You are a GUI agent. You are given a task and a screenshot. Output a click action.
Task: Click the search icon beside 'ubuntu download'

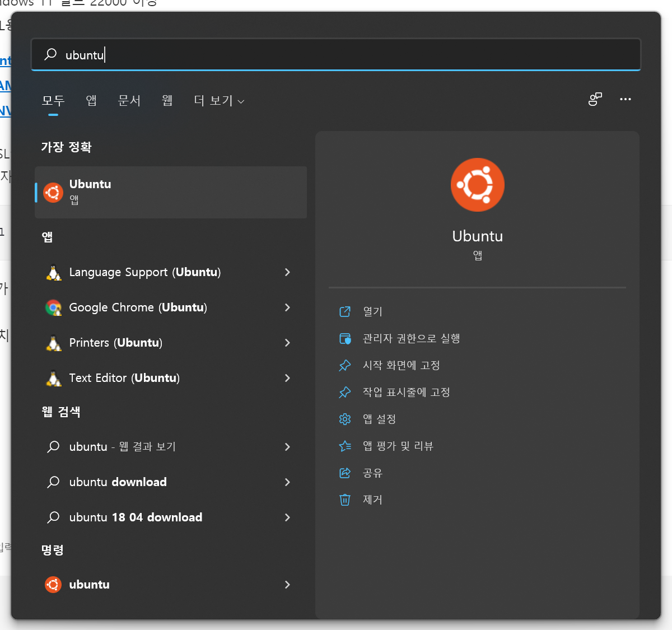click(x=53, y=482)
